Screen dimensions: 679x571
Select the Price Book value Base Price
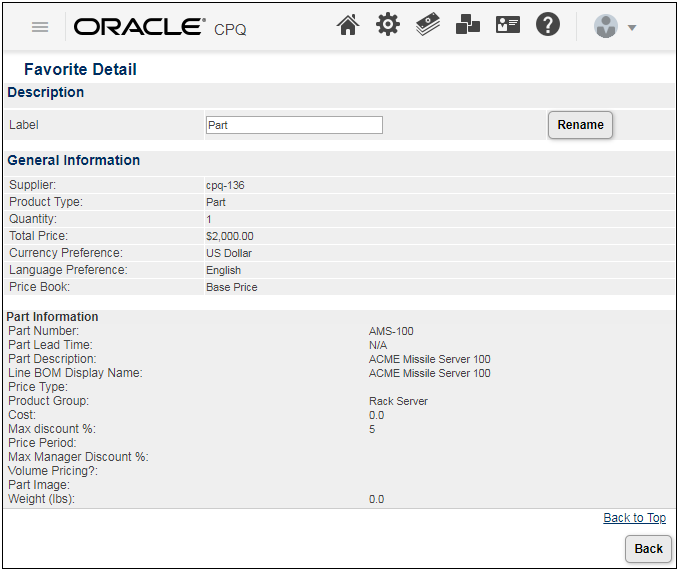(x=232, y=287)
